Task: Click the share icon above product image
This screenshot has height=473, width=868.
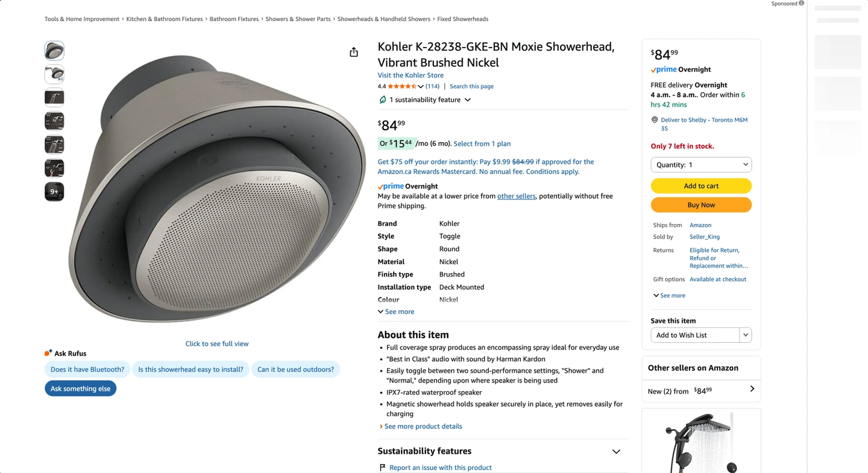Action: (x=354, y=52)
